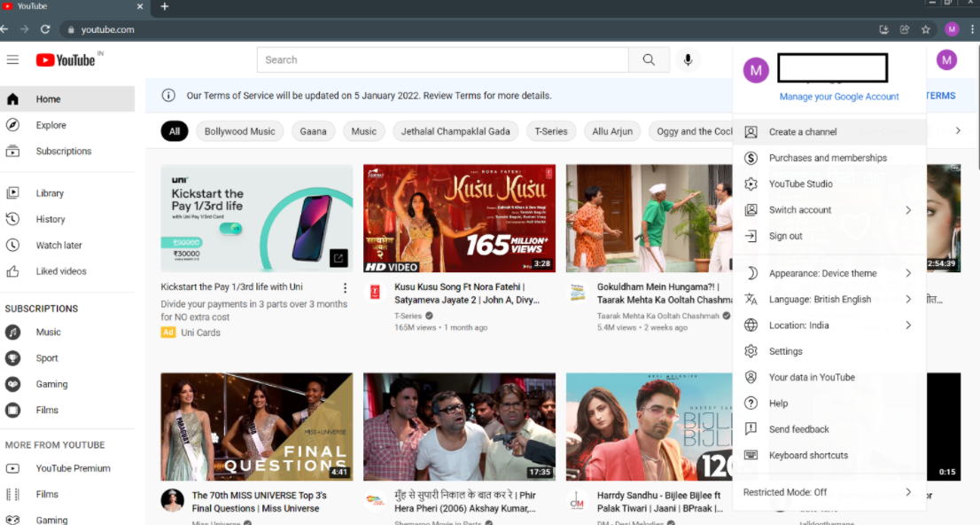
Task: Expand Appearance: Device theme submenu
Action: 828,273
